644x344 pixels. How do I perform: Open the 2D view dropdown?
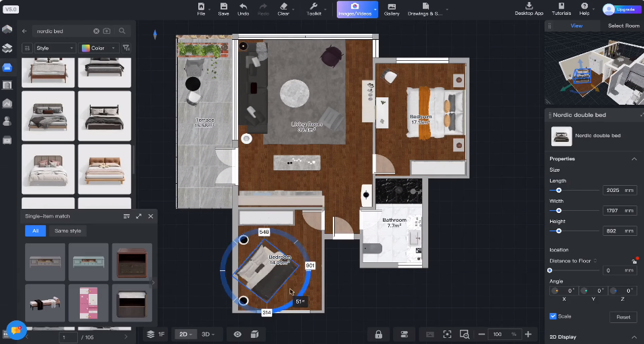[x=185, y=334]
